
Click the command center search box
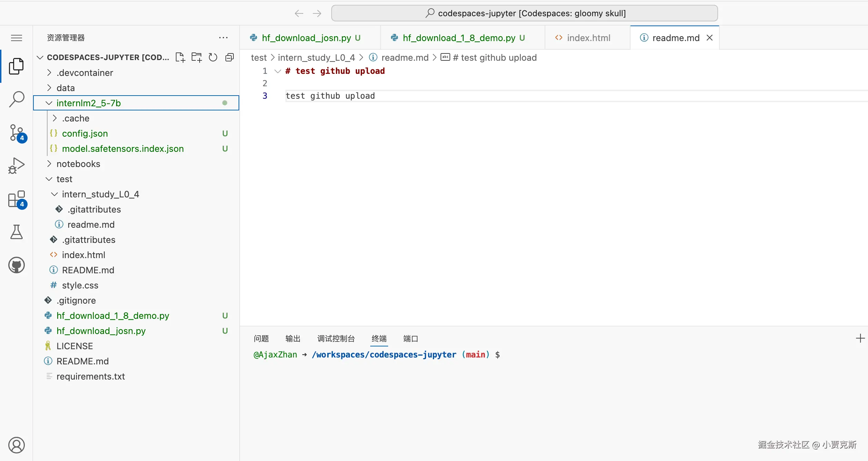pyautogui.click(x=524, y=13)
